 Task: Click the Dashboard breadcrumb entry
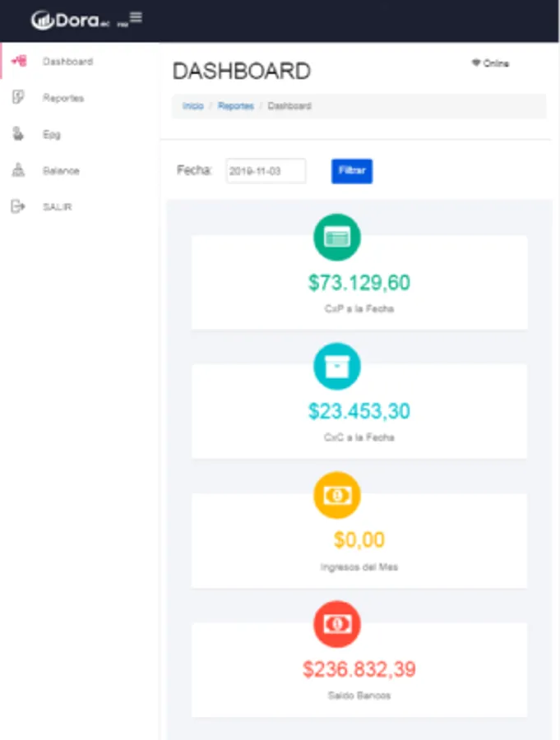pyautogui.click(x=289, y=106)
